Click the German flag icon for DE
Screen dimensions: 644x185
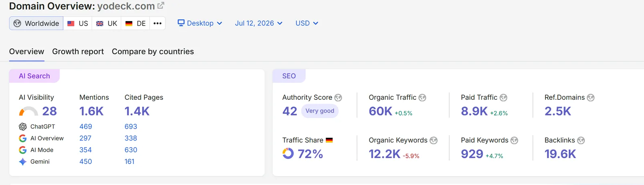pos(129,23)
